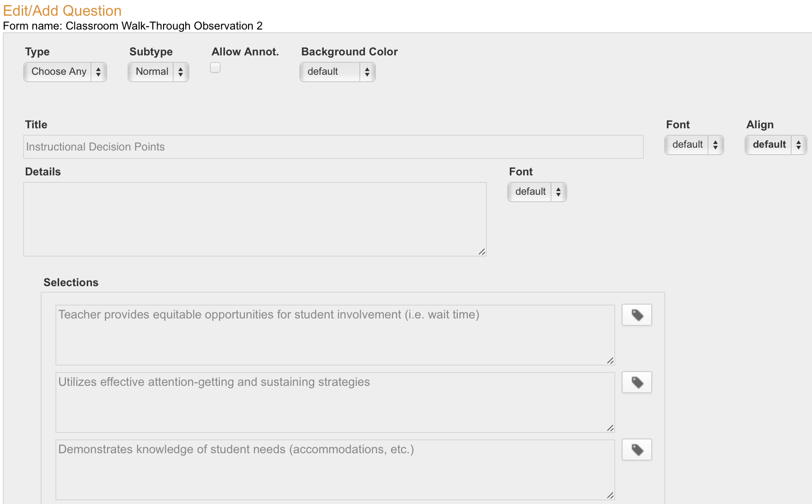The width and height of the screenshot is (812, 504).
Task: Click the up-down arrows on the Type selector
Action: tap(99, 72)
